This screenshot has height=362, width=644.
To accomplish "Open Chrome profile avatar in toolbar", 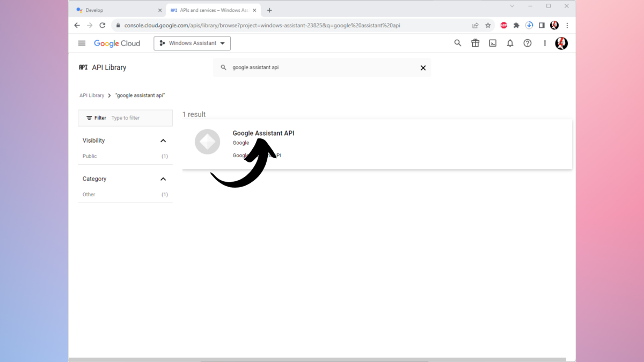I will click(x=554, y=25).
